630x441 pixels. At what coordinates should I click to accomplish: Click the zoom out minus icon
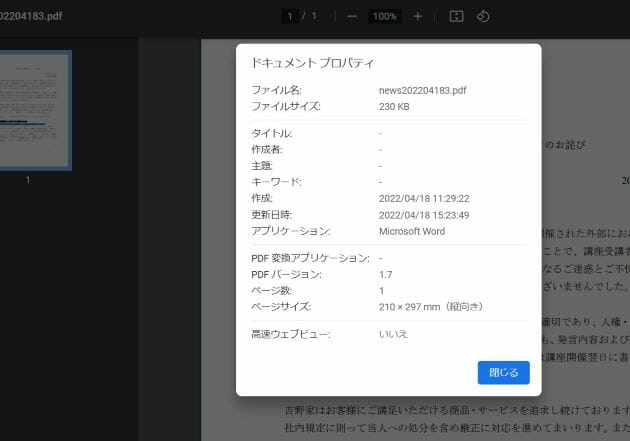point(352,17)
